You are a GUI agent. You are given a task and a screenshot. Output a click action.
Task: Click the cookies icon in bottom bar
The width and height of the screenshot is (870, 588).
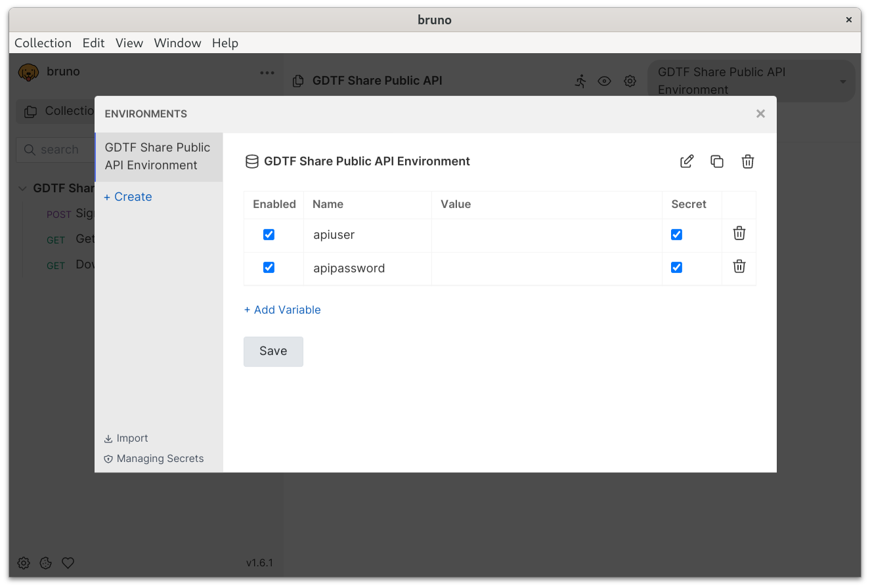point(45,562)
